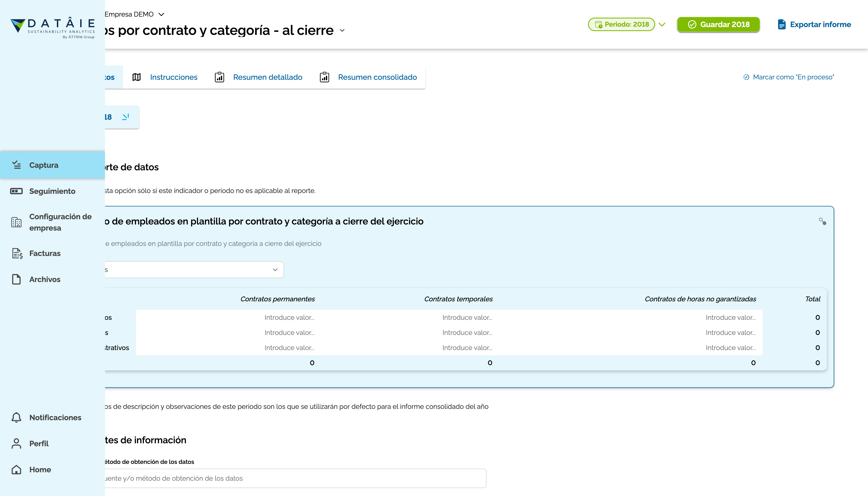Click the Guardar 2018 button
This screenshot has width=868, height=496.
pos(718,25)
